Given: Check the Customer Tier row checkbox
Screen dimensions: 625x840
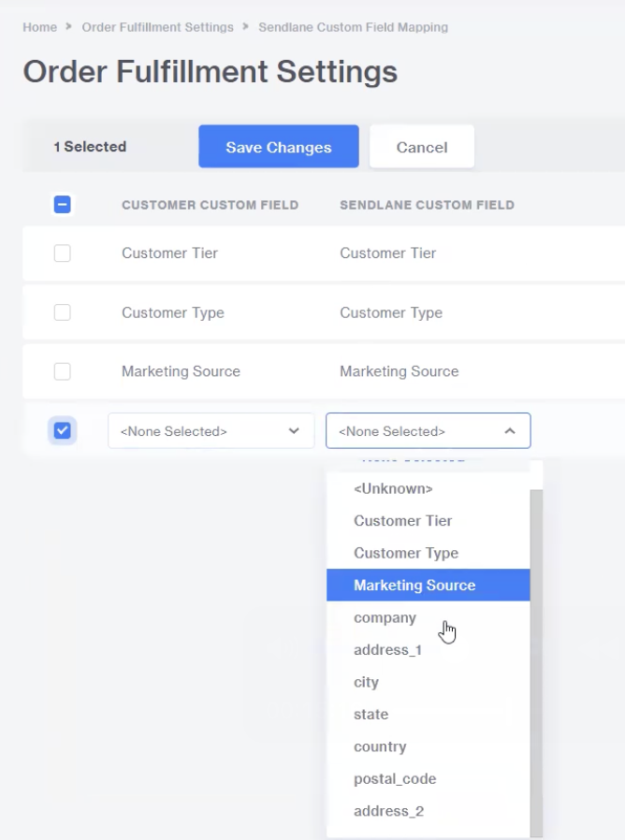Looking at the screenshot, I should point(62,253).
